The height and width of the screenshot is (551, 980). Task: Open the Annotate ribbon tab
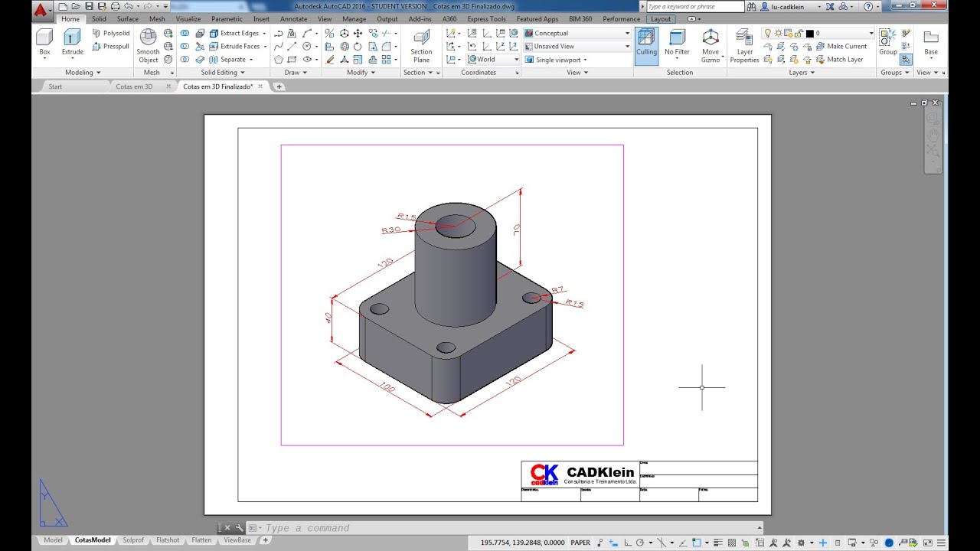[x=293, y=19]
